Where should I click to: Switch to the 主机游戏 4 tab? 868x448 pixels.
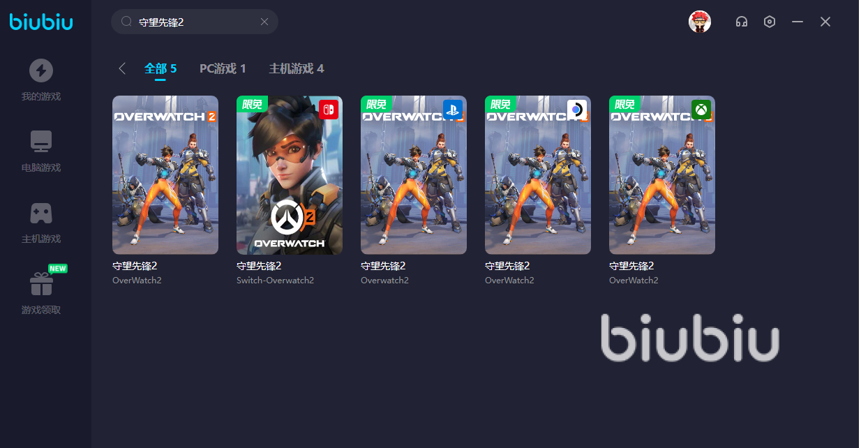(x=297, y=68)
